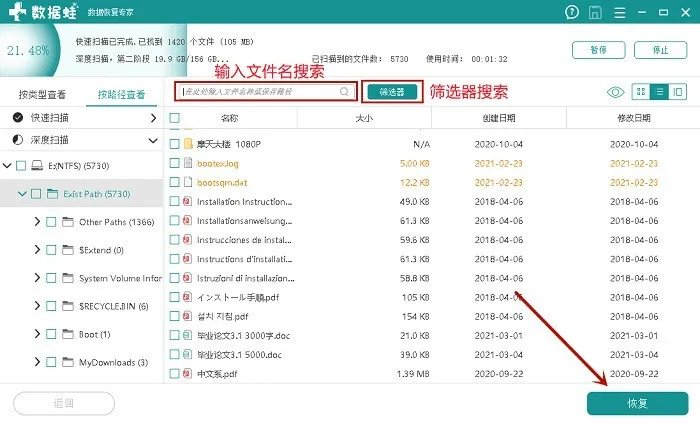Click the MyDownloads folder icon
The height and width of the screenshot is (430, 700).
[68, 362]
